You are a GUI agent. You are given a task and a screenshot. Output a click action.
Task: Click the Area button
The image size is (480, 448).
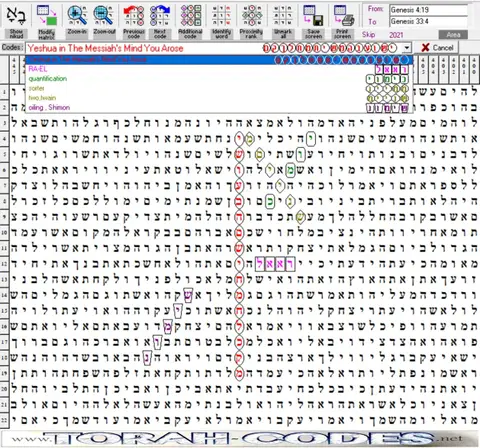point(453,35)
